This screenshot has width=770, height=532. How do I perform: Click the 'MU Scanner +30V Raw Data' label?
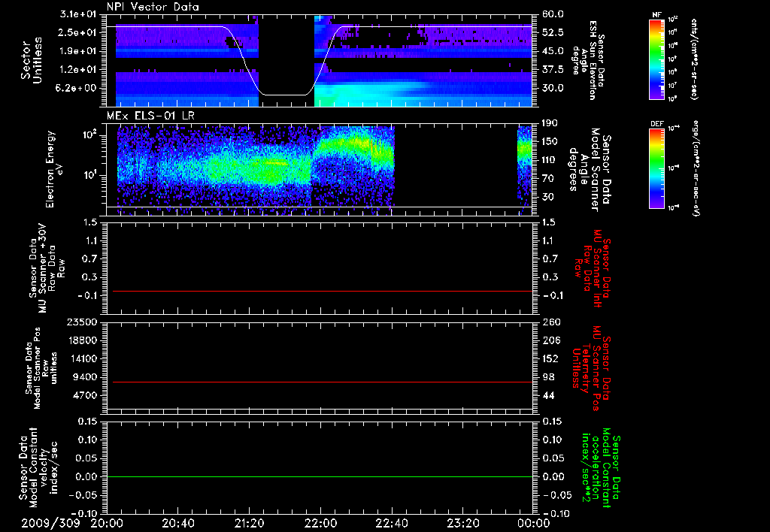pyautogui.click(x=47, y=268)
